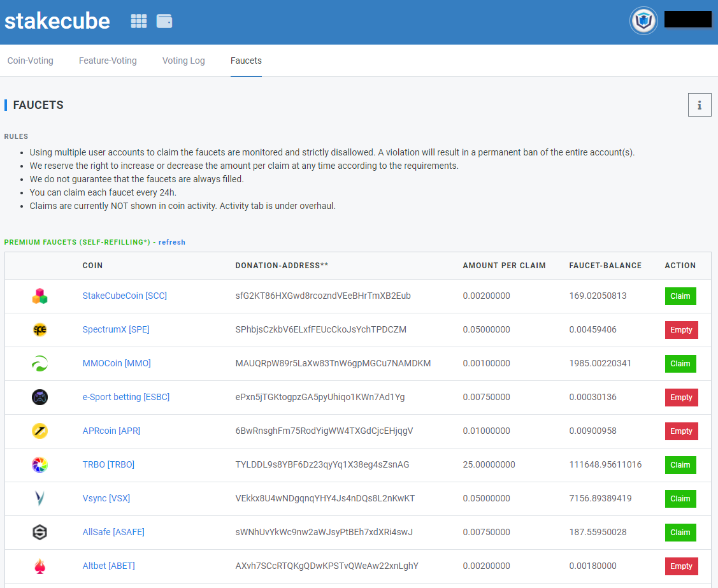Click the Faucet-Balance column header

(605, 266)
